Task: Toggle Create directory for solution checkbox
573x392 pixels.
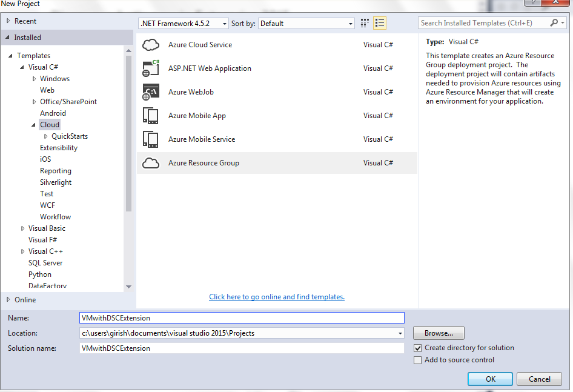Action: point(417,348)
